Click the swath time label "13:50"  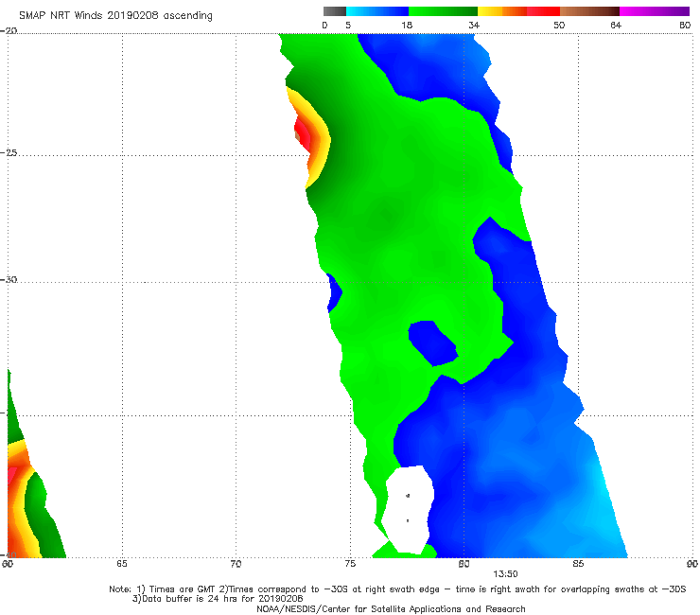pos(505,574)
